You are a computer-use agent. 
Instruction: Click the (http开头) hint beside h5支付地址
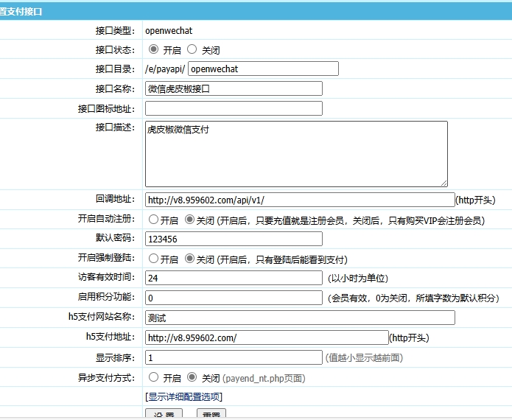[409, 337]
